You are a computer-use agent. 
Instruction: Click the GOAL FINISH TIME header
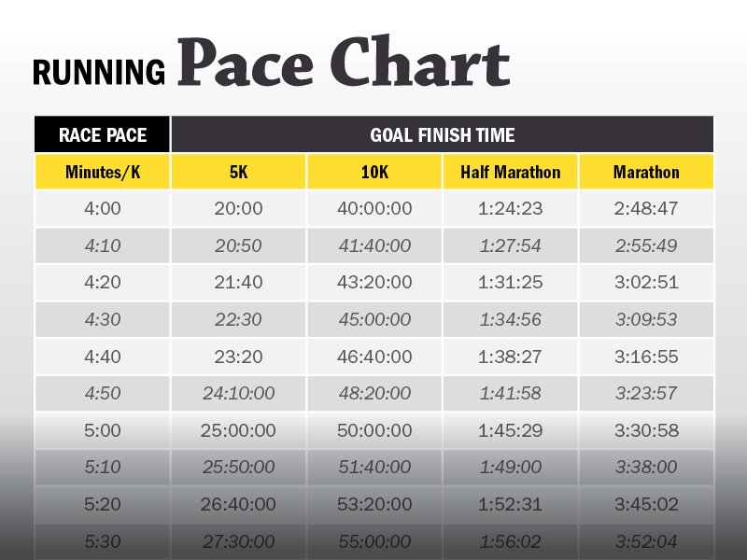(442, 135)
